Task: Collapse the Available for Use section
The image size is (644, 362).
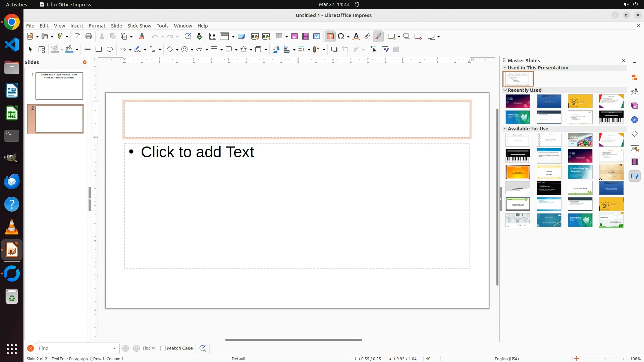Action: click(x=505, y=129)
